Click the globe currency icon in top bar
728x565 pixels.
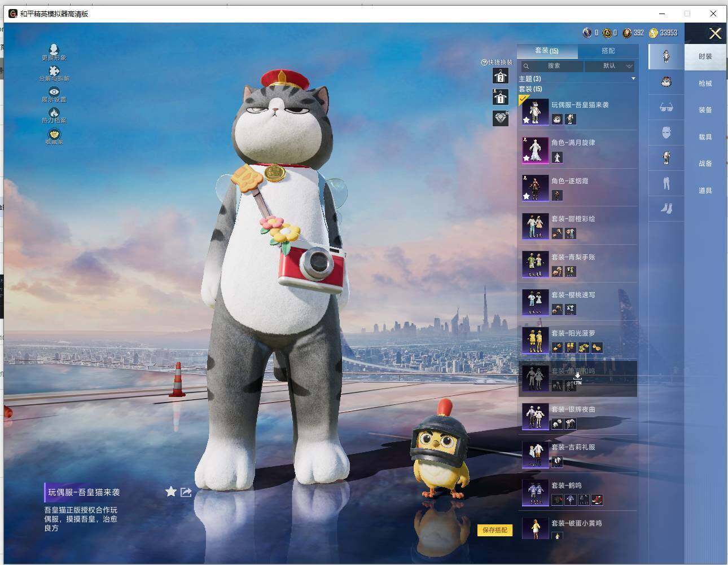tap(587, 33)
